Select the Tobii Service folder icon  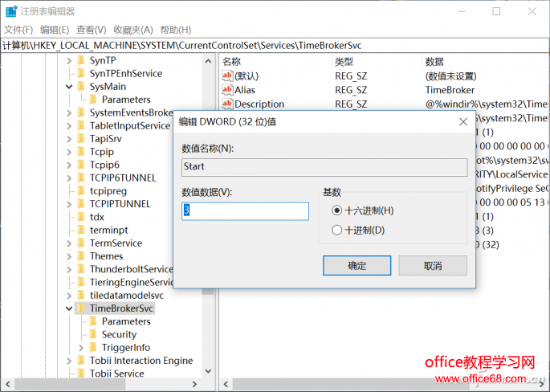[x=81, y=374]
